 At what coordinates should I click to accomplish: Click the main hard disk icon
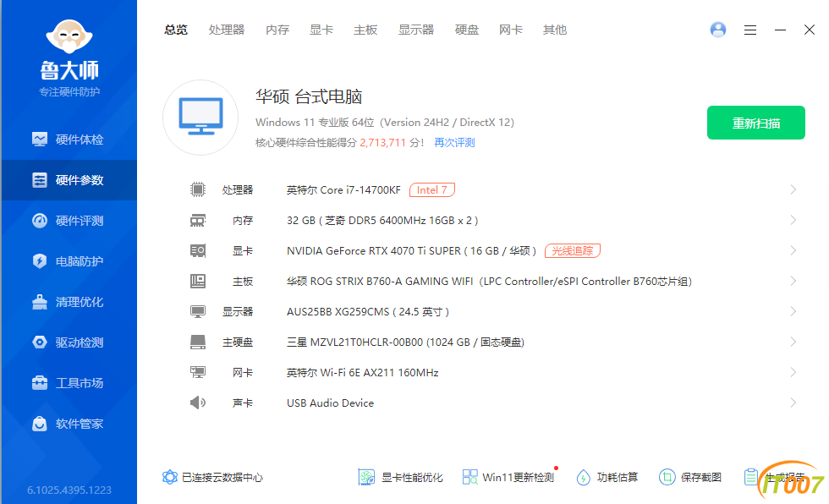click(198, 342)
